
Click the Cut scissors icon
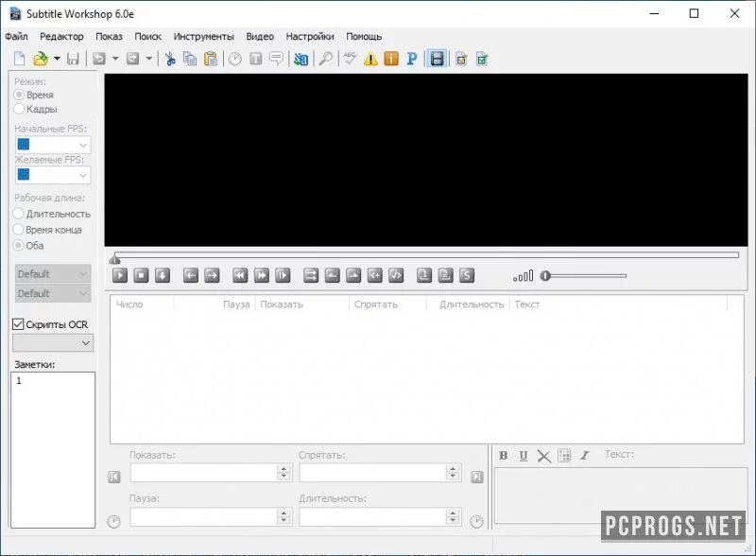click(170, 59)
